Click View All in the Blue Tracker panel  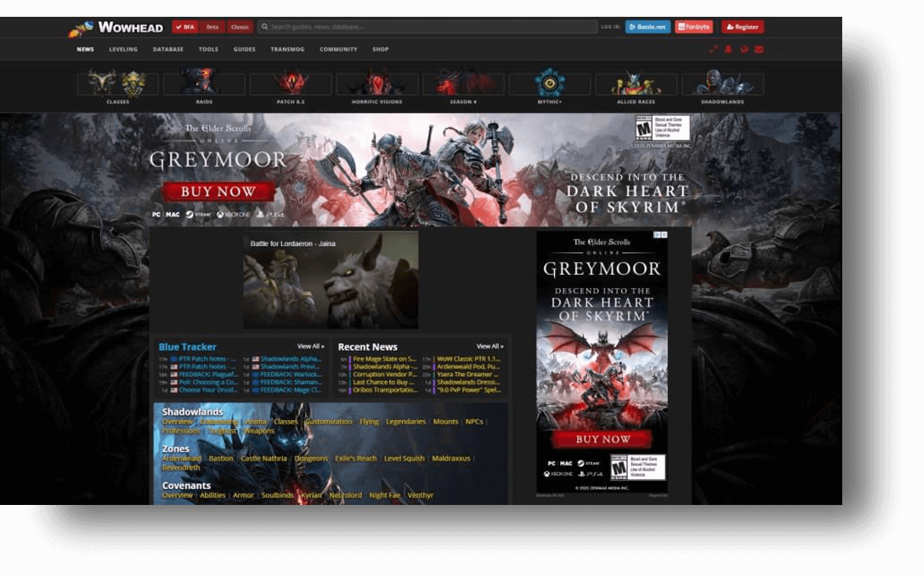(x=311, y=347)
